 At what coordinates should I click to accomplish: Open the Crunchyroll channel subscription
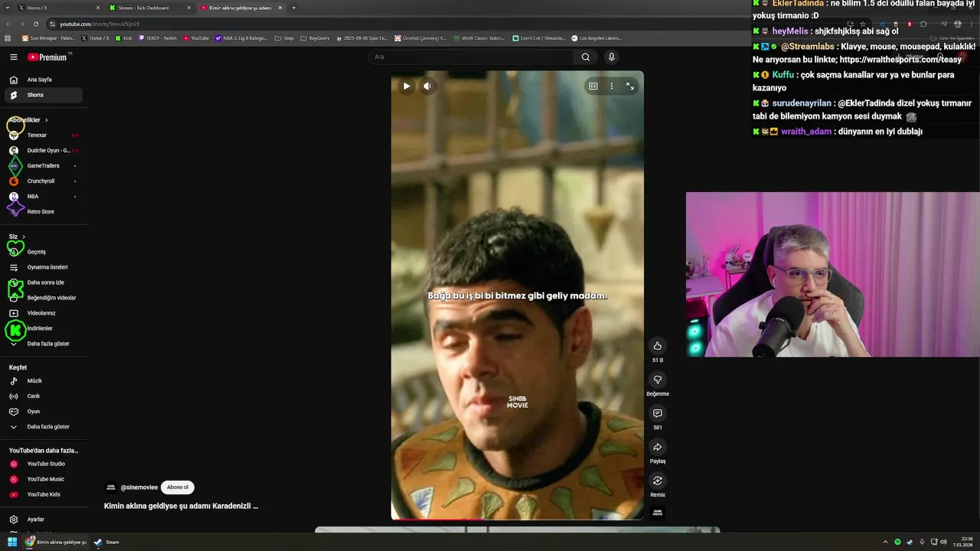[x=43, y=181]
